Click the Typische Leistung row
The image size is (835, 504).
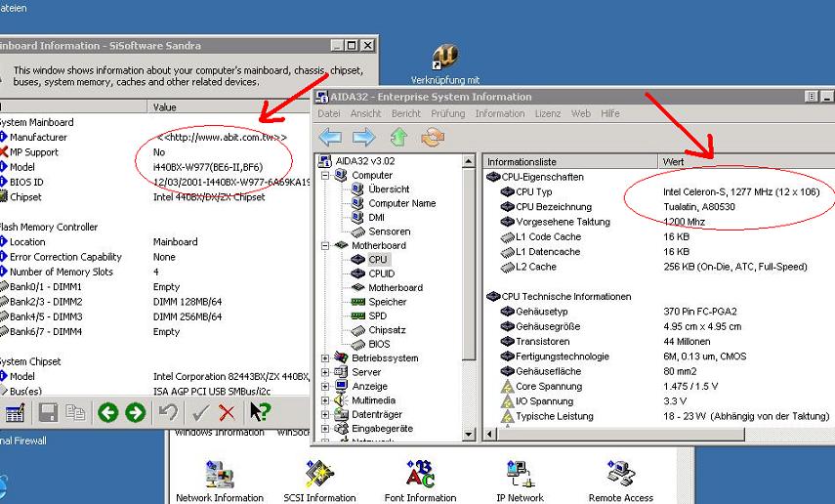[665, 416]
